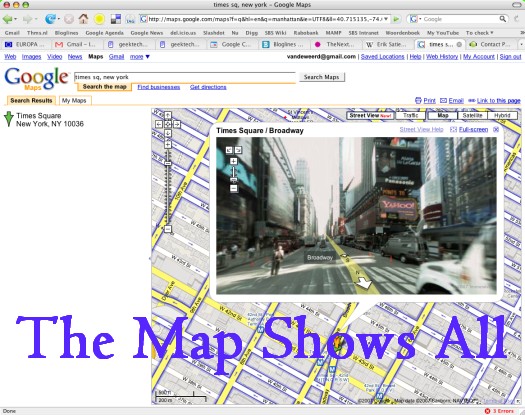Screen dimensions: 525x415
Task: Switch to Hybrid view type
Action: pyautogui.click(x=502, y=116)
